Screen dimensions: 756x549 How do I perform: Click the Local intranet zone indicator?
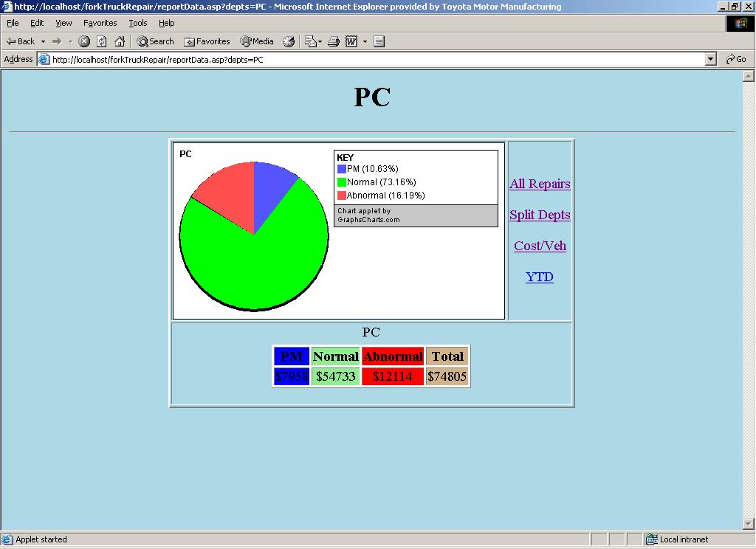(678, 539)
